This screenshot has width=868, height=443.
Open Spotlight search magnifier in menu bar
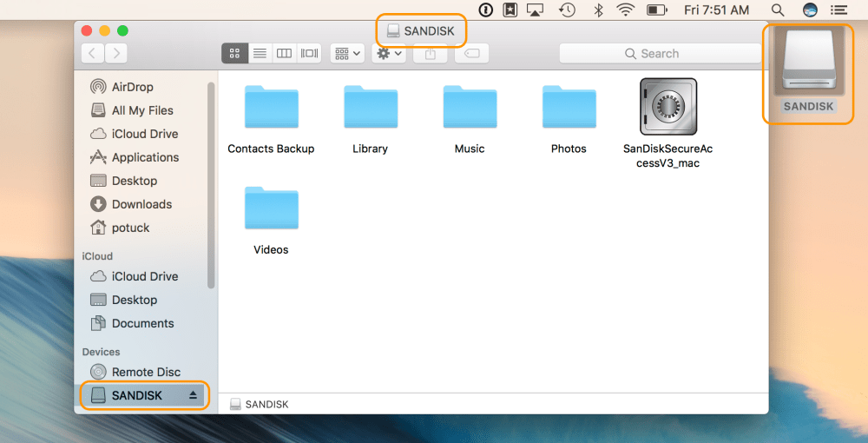click(x=778, y=10)
